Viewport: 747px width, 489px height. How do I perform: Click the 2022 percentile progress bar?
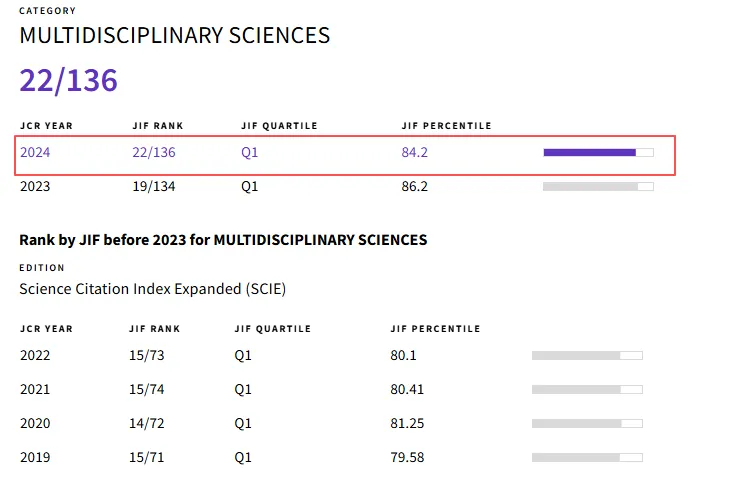[587, 355]
